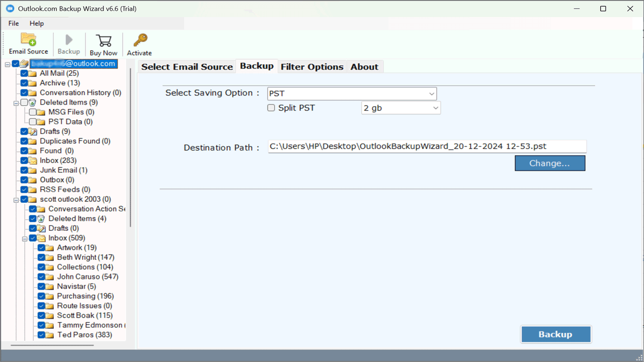Open the File menu
This screenshot has height=362, width=644.
14,24
